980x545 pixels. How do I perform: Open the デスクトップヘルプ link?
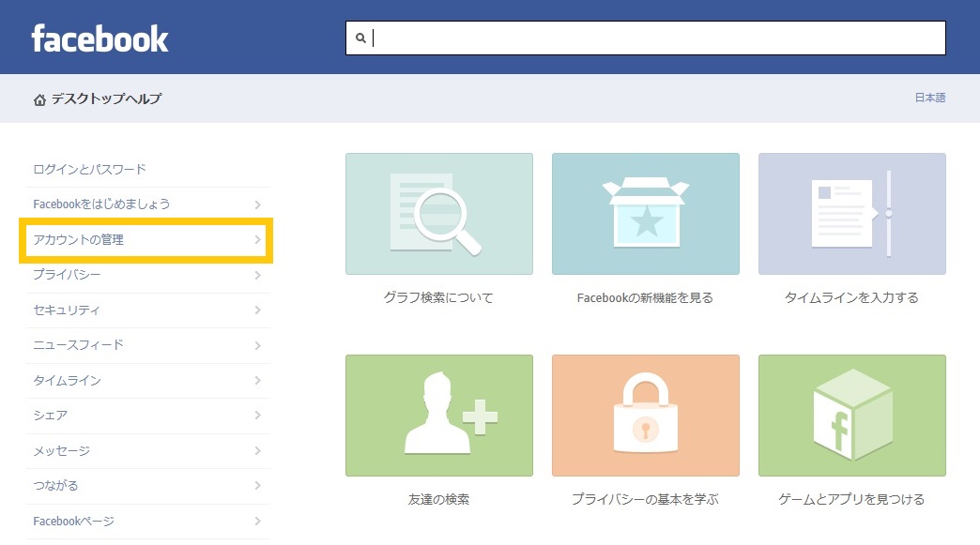(106, 98)
